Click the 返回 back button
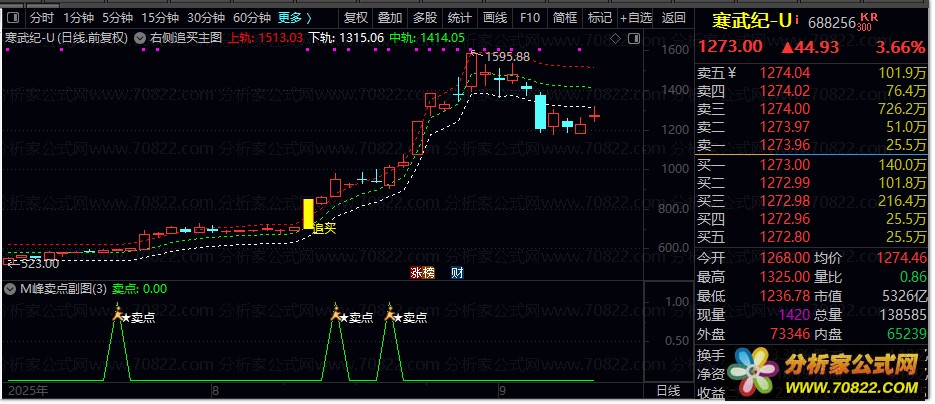935x404 pixels. tap(674, 18)
